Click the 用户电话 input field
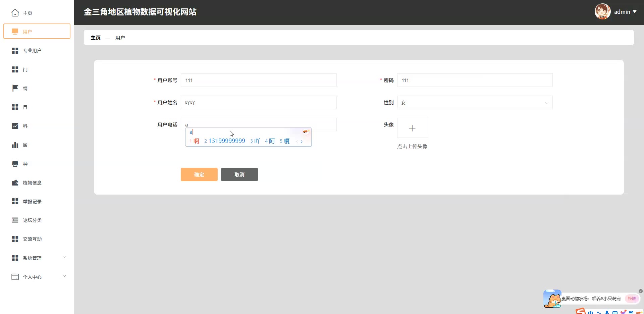This screenshot has height=314, width=644. click(259, 124)
